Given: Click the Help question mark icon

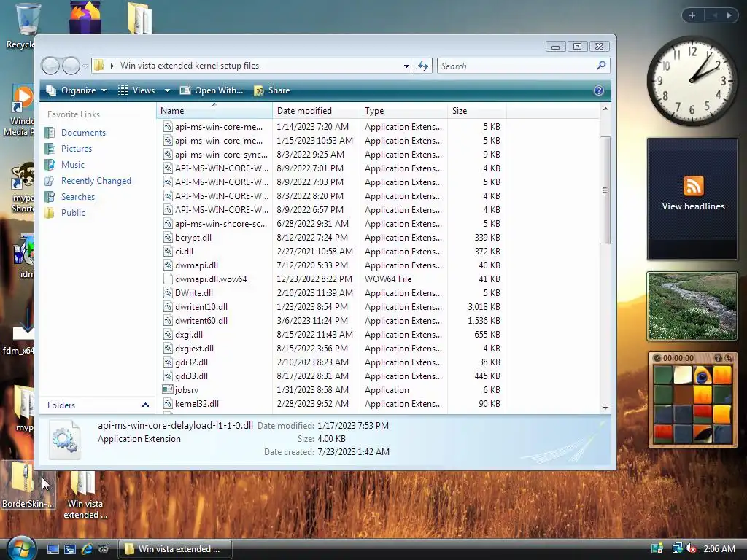Looking at the screenshot, I should 599,90.
